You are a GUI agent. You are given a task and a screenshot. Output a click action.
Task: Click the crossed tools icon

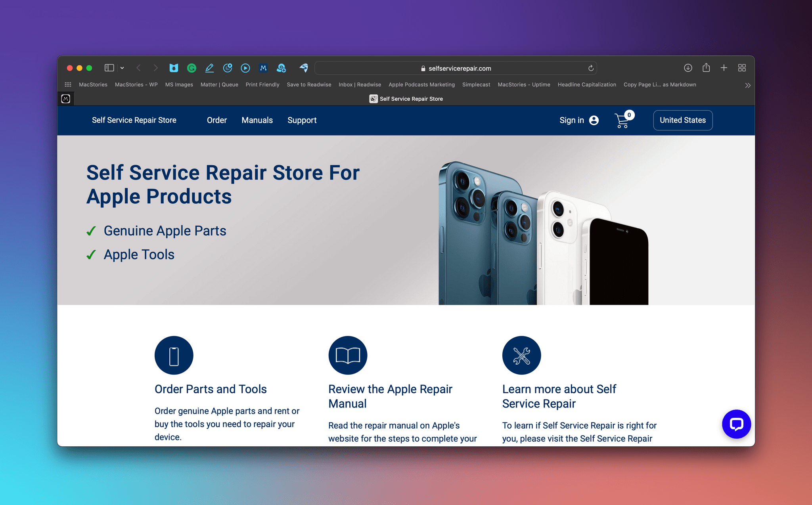pos(522,355)
